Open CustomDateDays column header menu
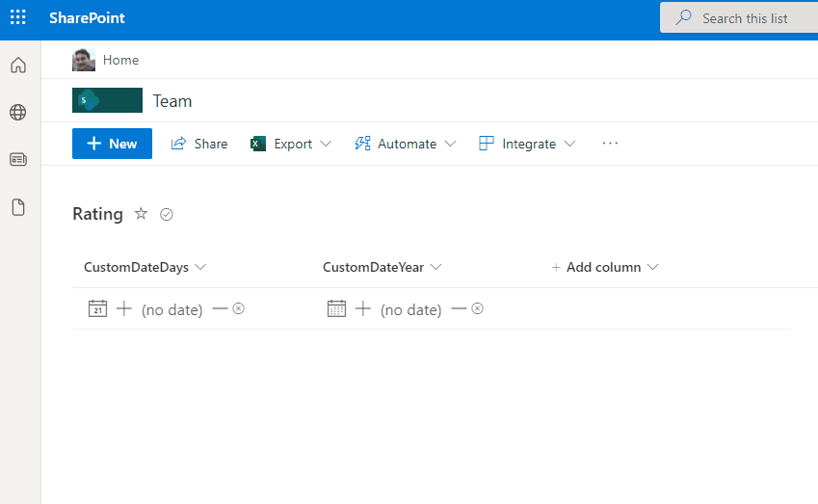Screen dimensions: 818x504 (145, 267)
